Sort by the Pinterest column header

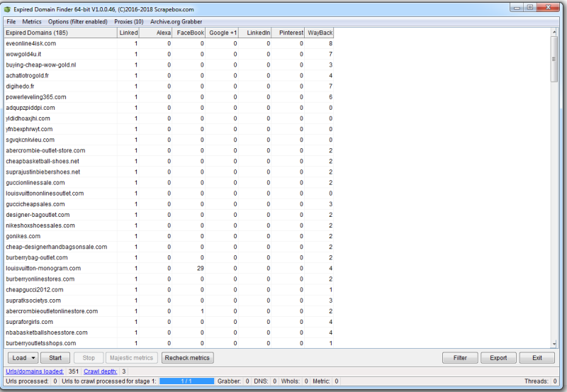[x=288, y=33]
